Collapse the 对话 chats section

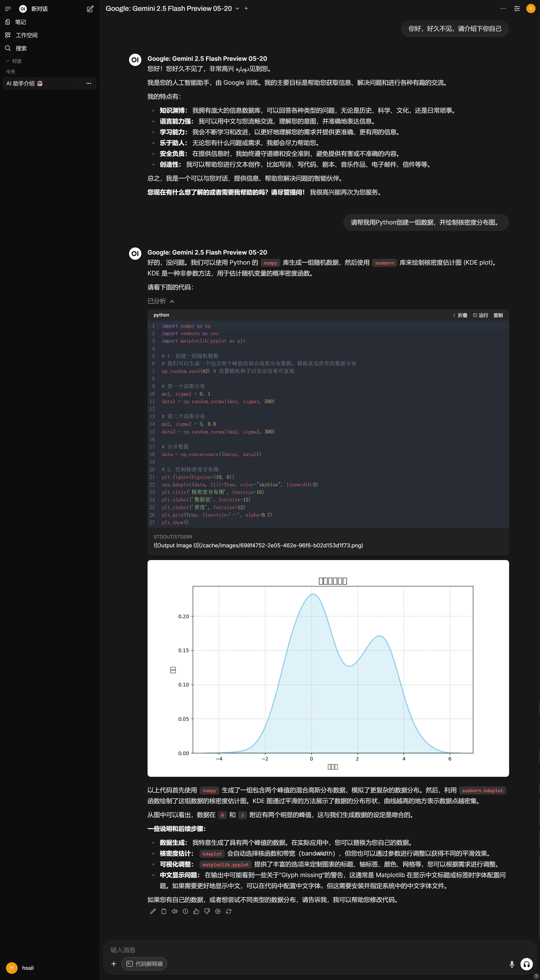[x=14, y=61]
